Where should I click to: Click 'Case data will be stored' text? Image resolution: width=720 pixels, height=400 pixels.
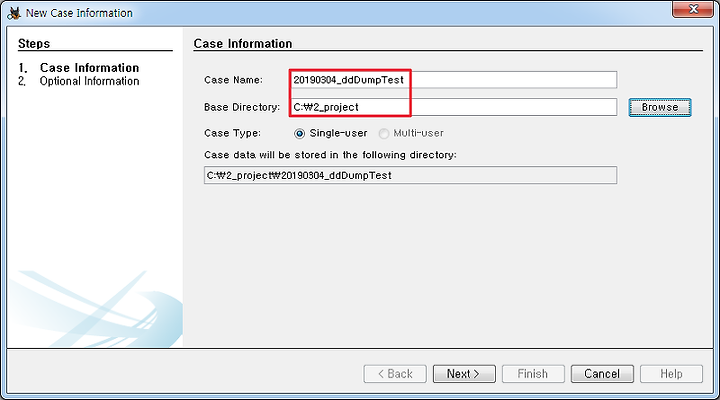[330, 155]
